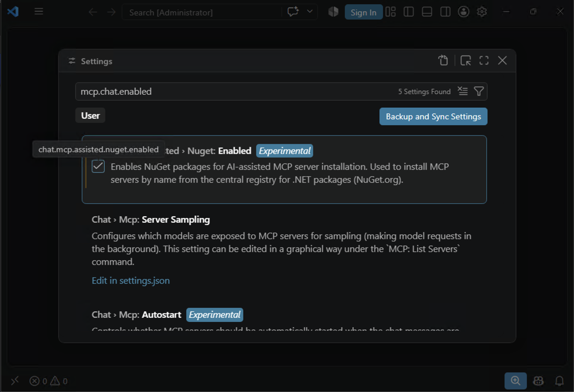This screenshot has height=392, width=574.
Task: Select the User settings tab
Action: tap(90, 115)
